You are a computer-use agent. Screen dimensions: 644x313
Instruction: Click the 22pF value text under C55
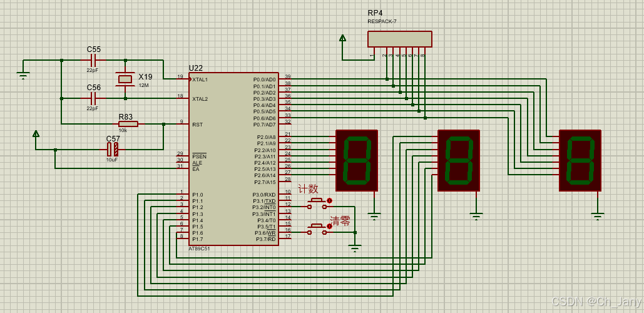93,70
